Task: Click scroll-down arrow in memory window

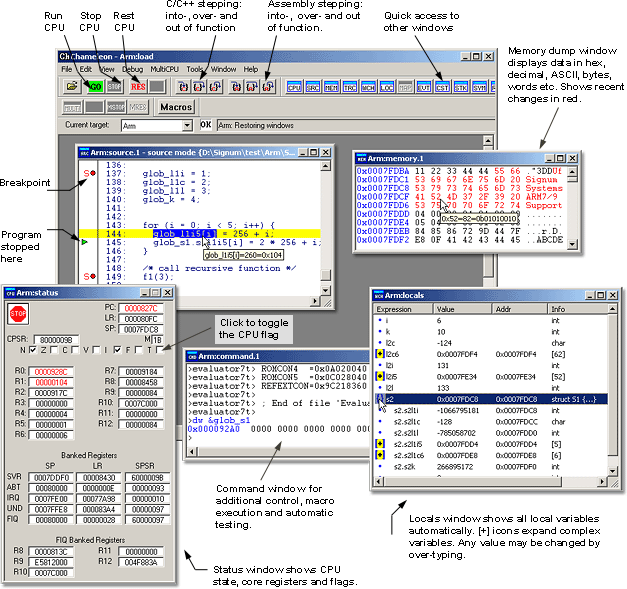Action: [572, 244]
